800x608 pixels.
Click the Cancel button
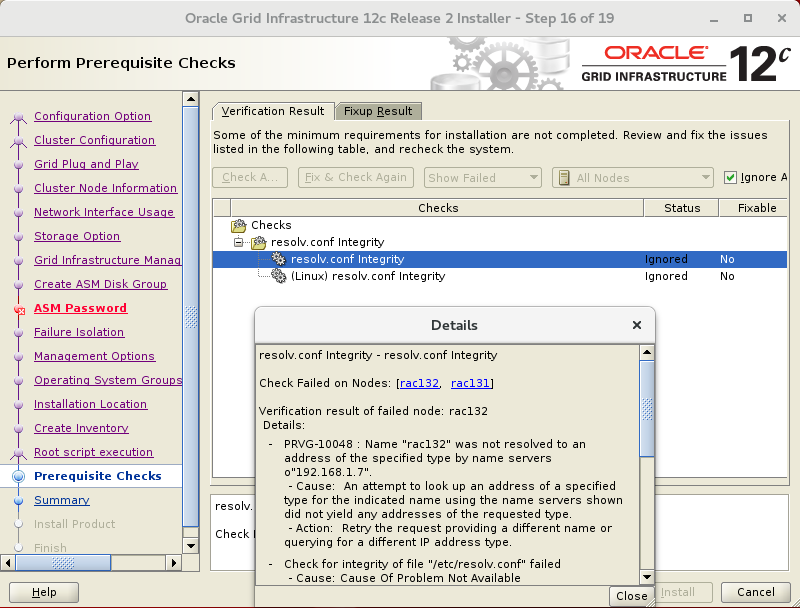tap(756, 592)
